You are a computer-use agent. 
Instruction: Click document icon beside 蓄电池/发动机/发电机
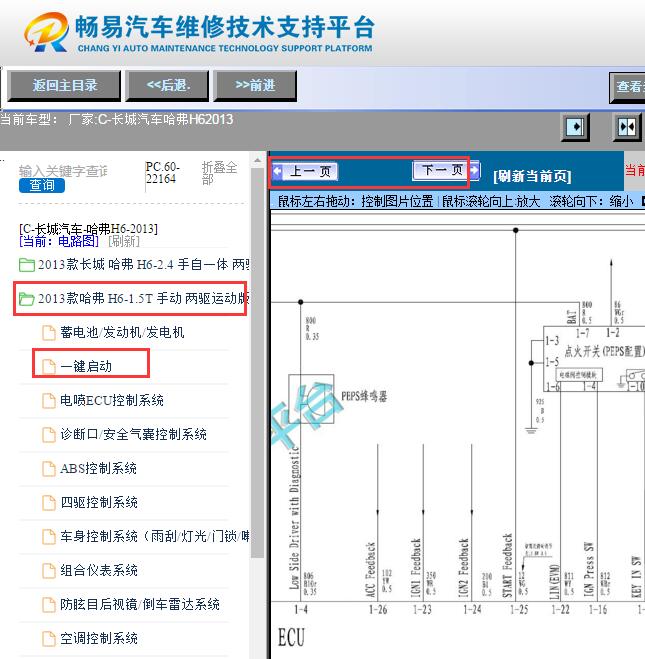click(x=49, y=332)
